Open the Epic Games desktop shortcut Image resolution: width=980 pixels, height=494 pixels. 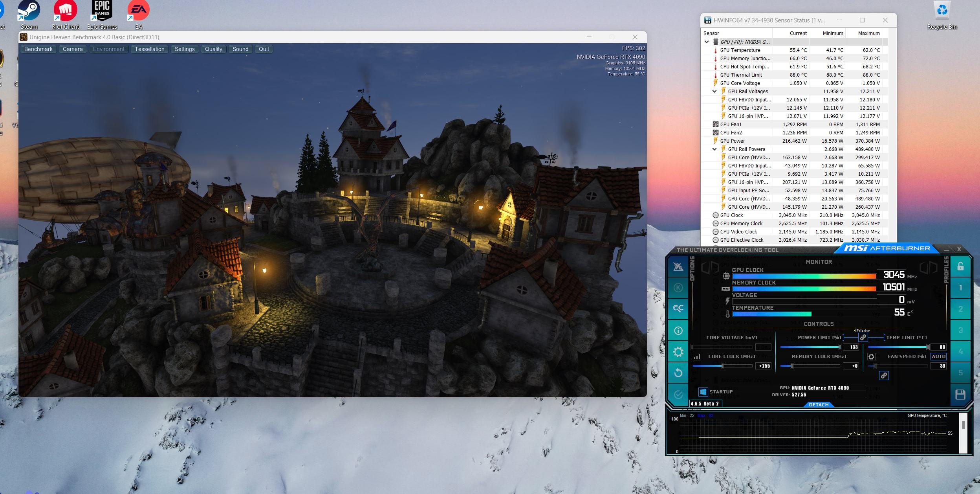[102, 15]
